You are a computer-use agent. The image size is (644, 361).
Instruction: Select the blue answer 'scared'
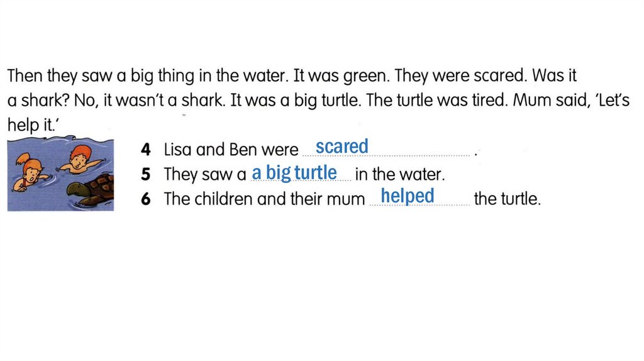[x=341, y=147]
